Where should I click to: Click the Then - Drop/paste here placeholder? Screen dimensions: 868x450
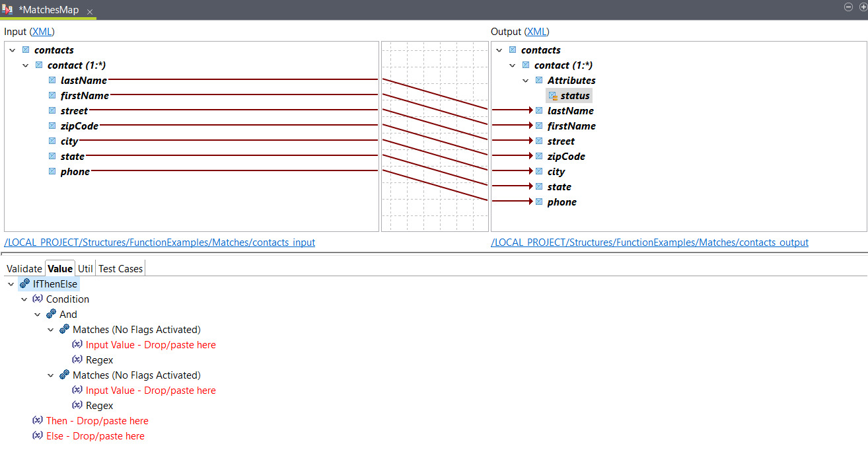coord(96,420)
